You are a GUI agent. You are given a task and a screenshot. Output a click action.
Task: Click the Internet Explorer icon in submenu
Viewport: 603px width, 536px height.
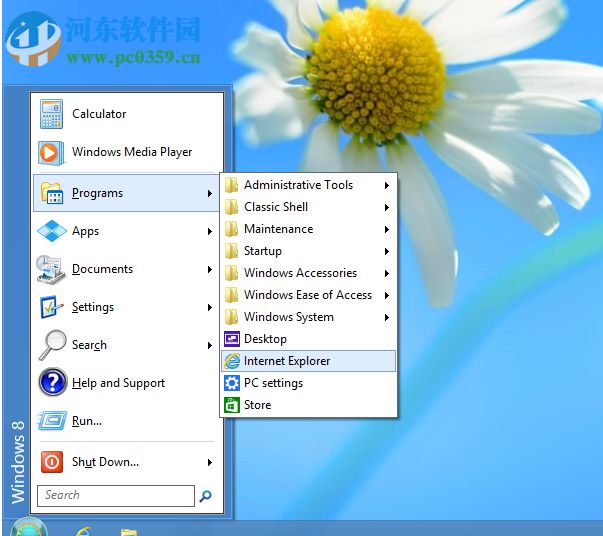(232, 361)
